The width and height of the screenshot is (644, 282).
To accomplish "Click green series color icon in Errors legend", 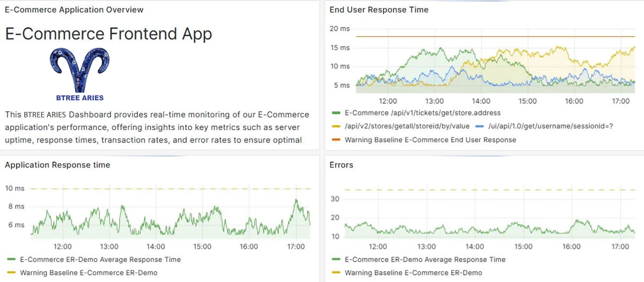I will point(336,260).
